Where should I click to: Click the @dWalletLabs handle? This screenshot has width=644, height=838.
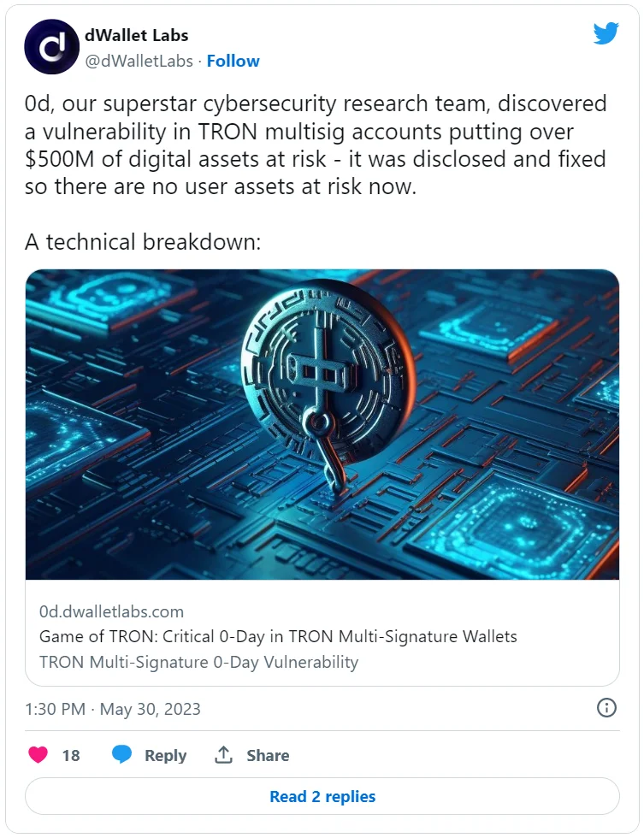139,61
